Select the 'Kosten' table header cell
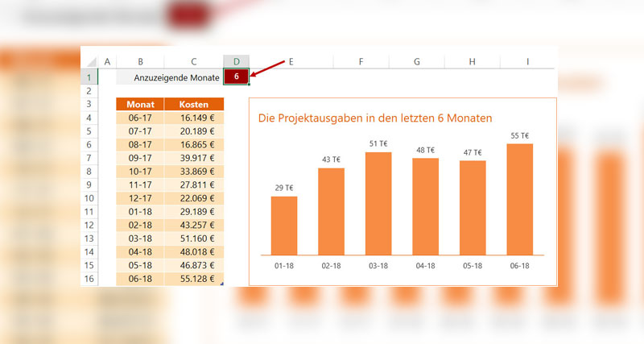644x344 pixels. pyautogui.click(x=194, y=104)
